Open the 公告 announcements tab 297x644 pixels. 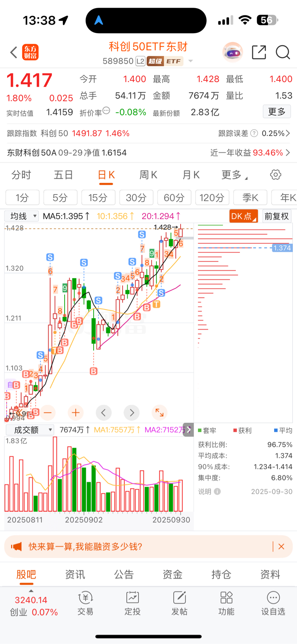124,575
